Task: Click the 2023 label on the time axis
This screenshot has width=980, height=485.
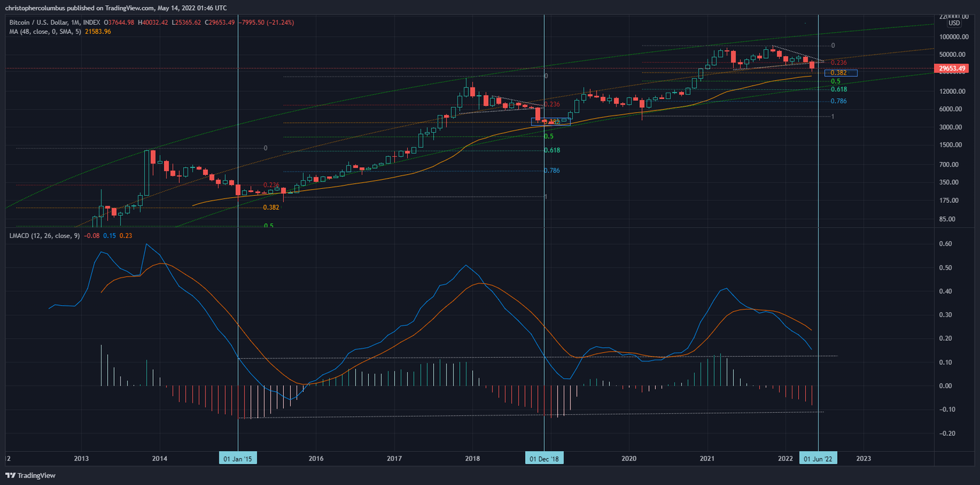Action: [865, 458]
